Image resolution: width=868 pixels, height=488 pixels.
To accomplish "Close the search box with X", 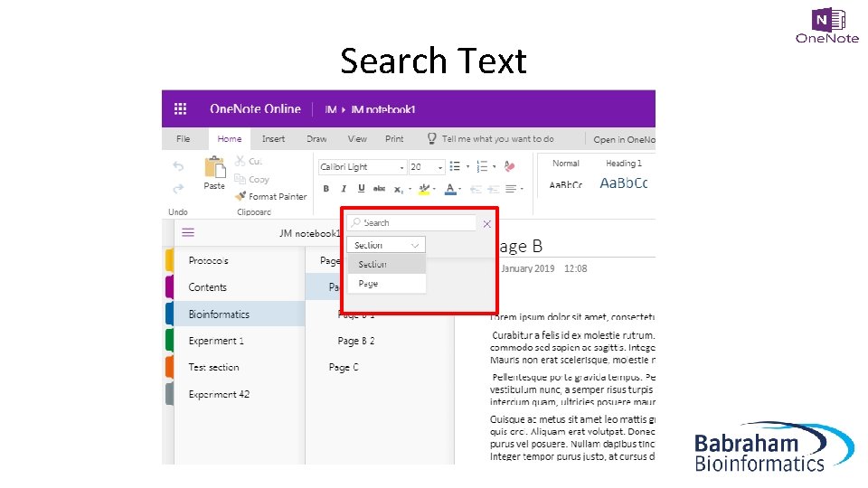I will pyautogui.click(x=486, y=224).
